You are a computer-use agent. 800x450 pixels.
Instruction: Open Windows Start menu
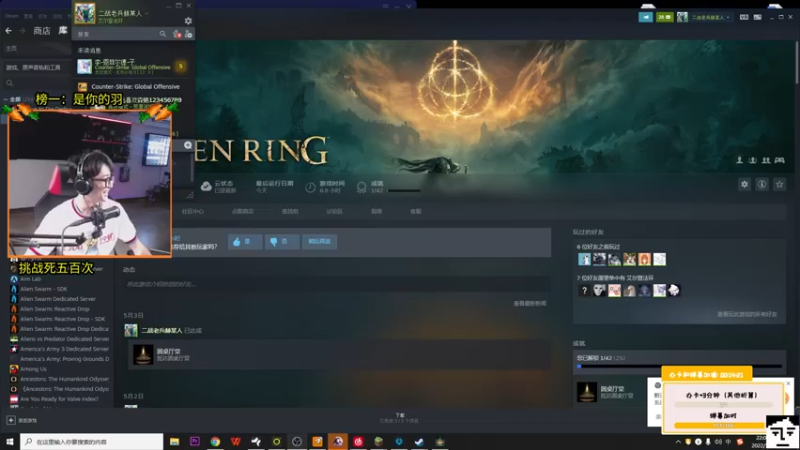10,441
